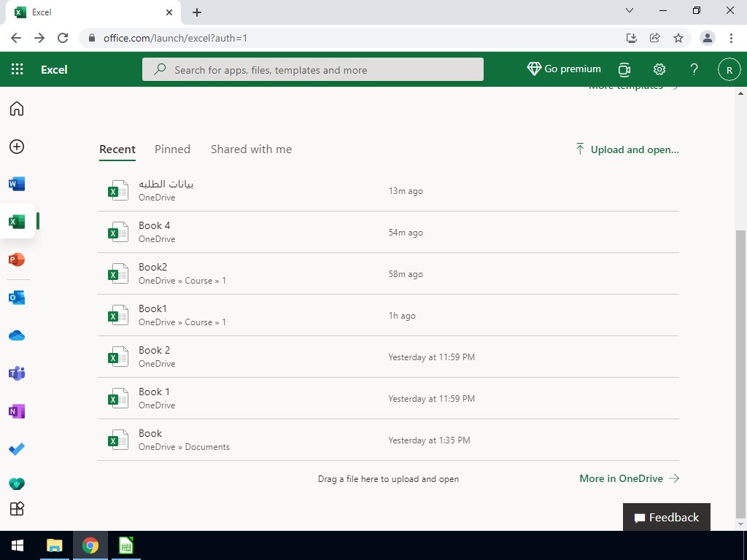
Task: Open the بيانات الطلبه workbook
Action: 388,190
